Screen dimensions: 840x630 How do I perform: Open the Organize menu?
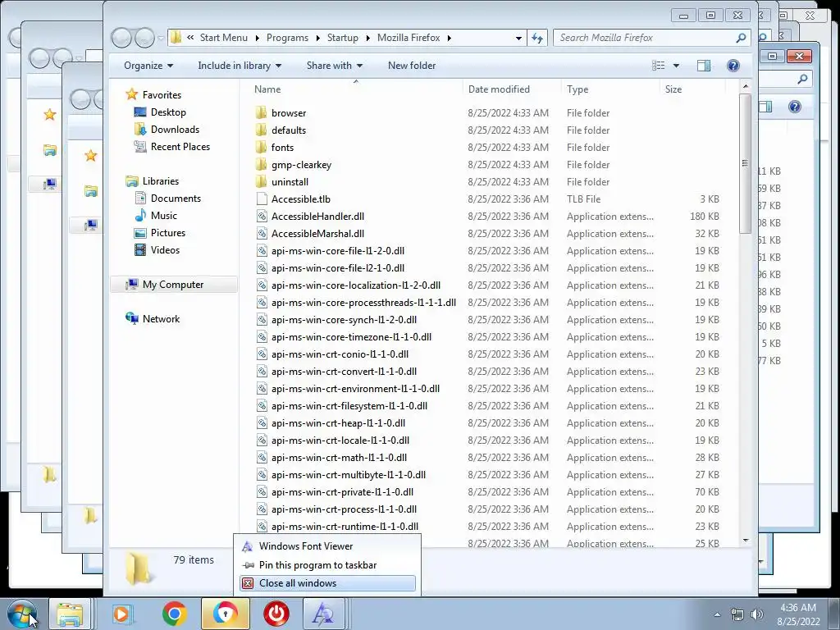click(148, 66)
